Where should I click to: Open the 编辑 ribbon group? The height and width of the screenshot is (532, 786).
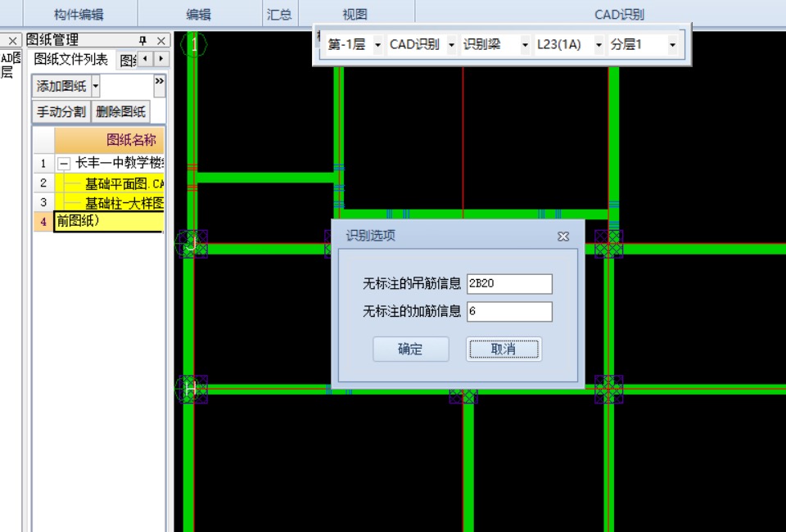[x=198, y=15]
